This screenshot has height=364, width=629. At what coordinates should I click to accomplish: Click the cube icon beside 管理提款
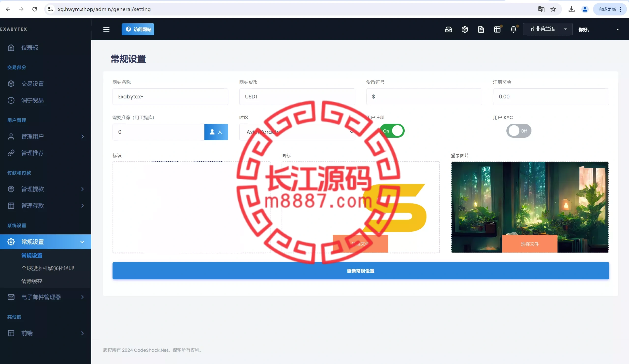coord(11,189)
